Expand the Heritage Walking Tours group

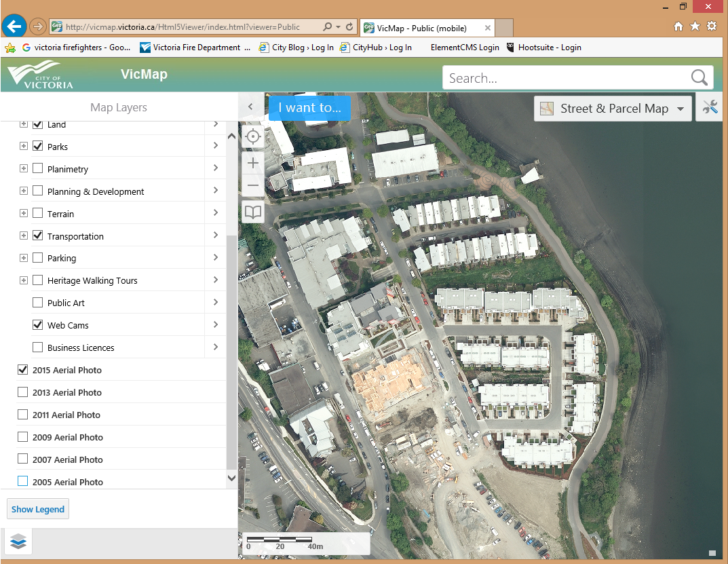point(23,280)
